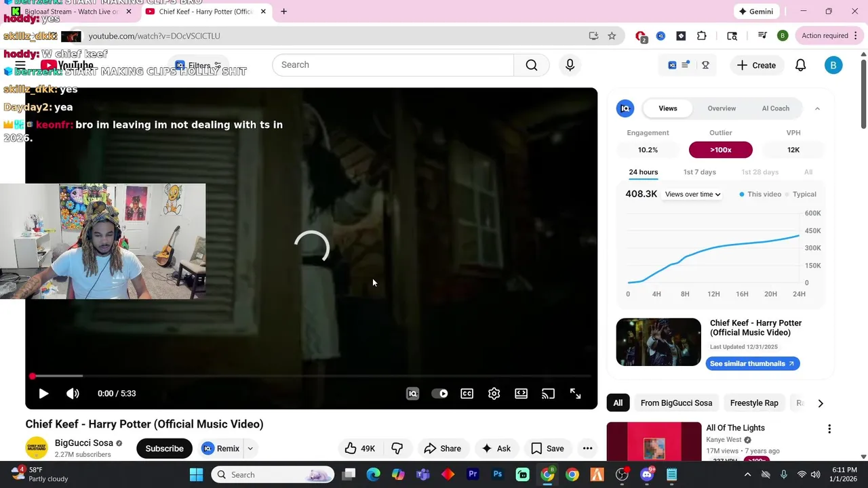The height and width of the screenshot is (488, 868).
Task: Click the vidIQ icon in player controls
Action: (x=412, y=393)
